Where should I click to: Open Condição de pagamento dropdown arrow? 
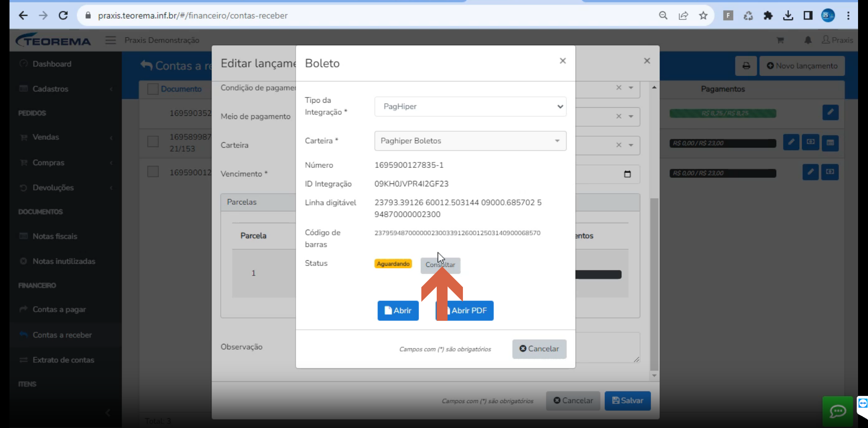tap(631, 87)
